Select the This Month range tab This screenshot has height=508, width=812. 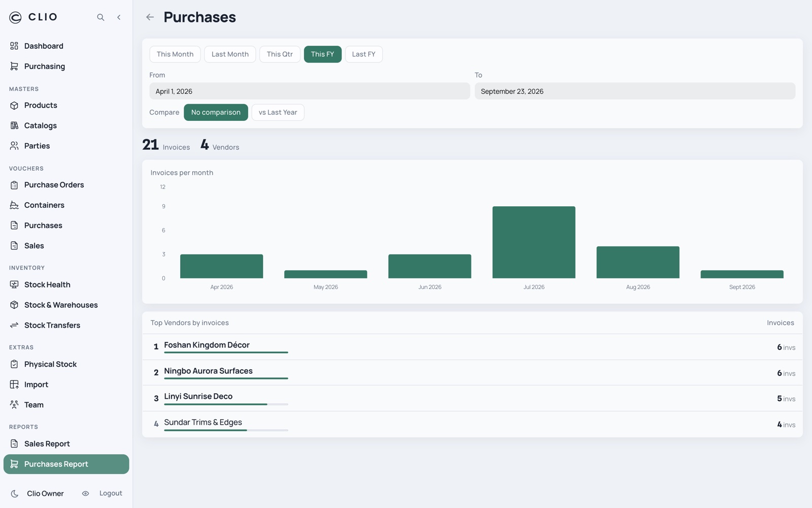tap(175, 54)
